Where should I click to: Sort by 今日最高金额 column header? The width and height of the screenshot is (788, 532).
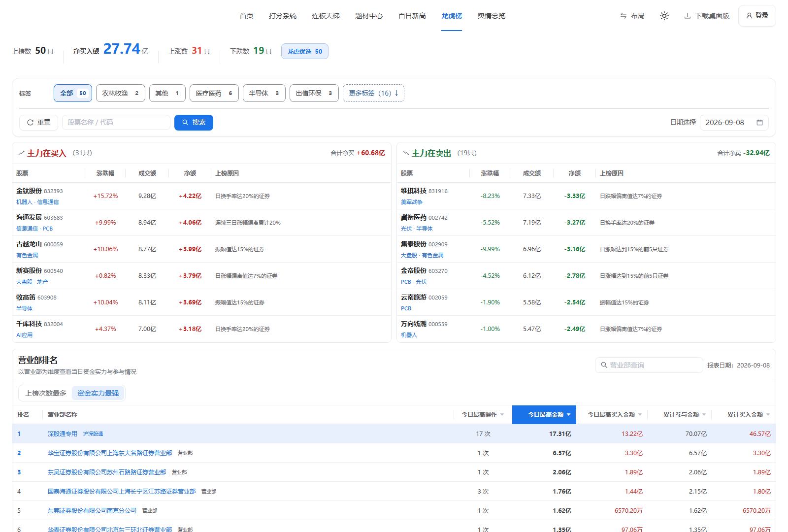[x=544, y=415]
